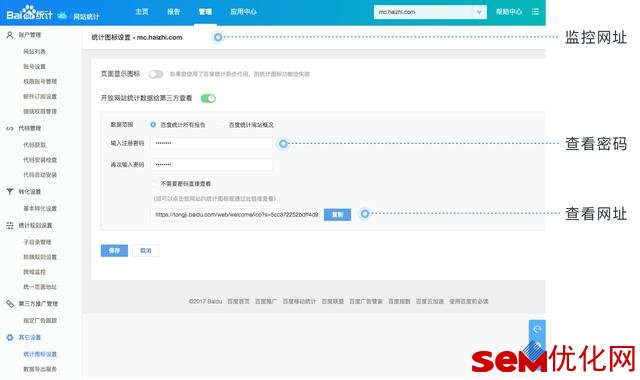
Task: Select the 百度统计网站概况 radio button
Action: coord(222,124)
